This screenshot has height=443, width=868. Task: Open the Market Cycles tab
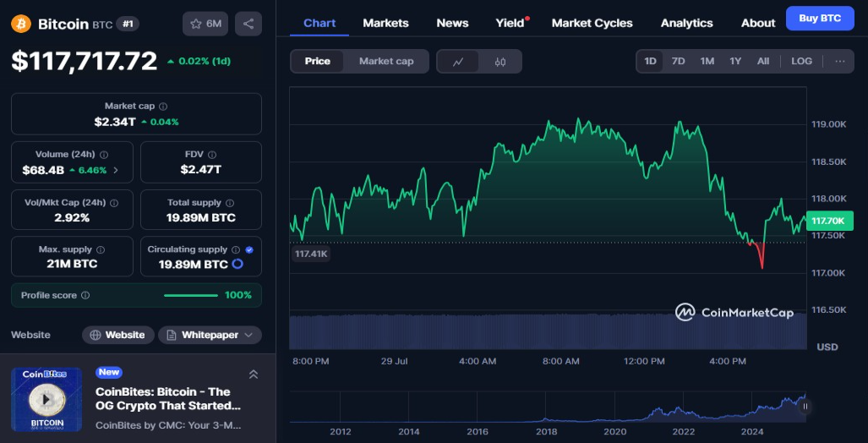tap(592, 24)
